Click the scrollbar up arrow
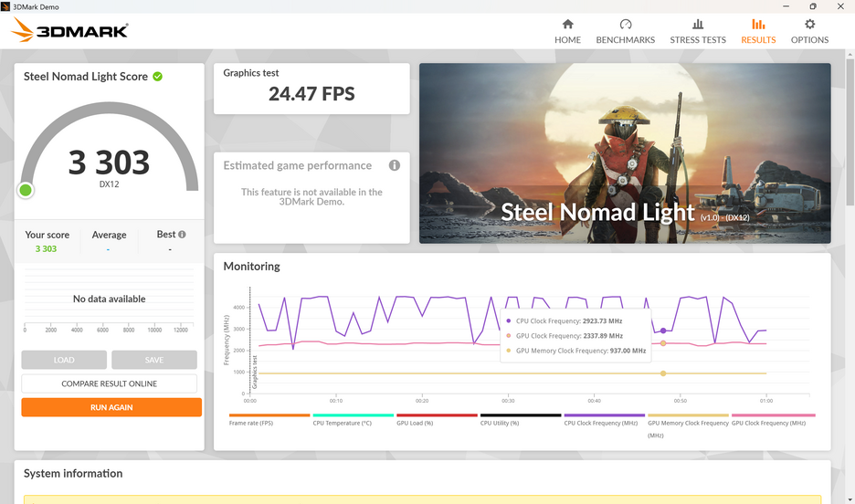This screenshot has width=855, height=504. point(850,55)
